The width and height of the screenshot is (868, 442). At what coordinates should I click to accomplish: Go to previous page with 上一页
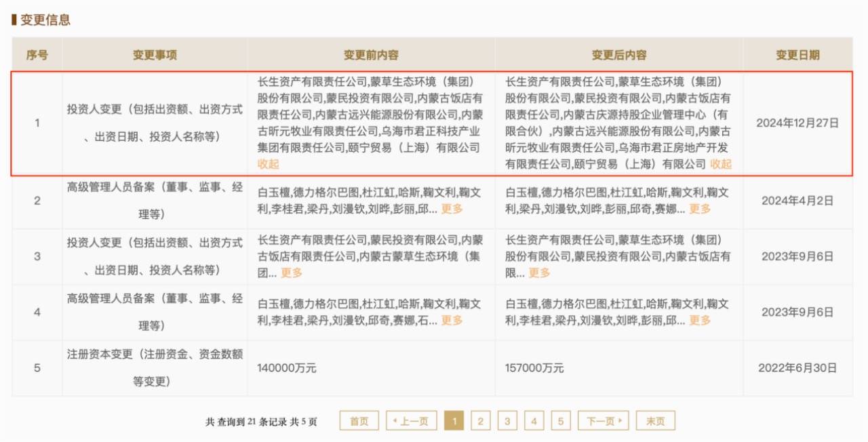411,421
